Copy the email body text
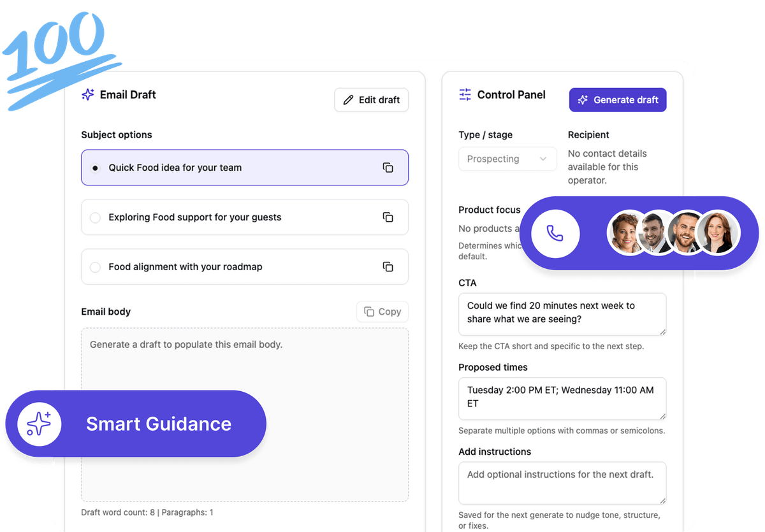This screenshot has height=532, width=765. point(382,312)
